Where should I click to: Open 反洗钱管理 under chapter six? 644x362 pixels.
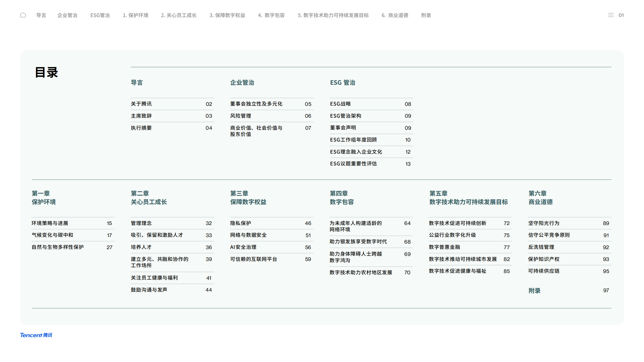tap(541, 247)
